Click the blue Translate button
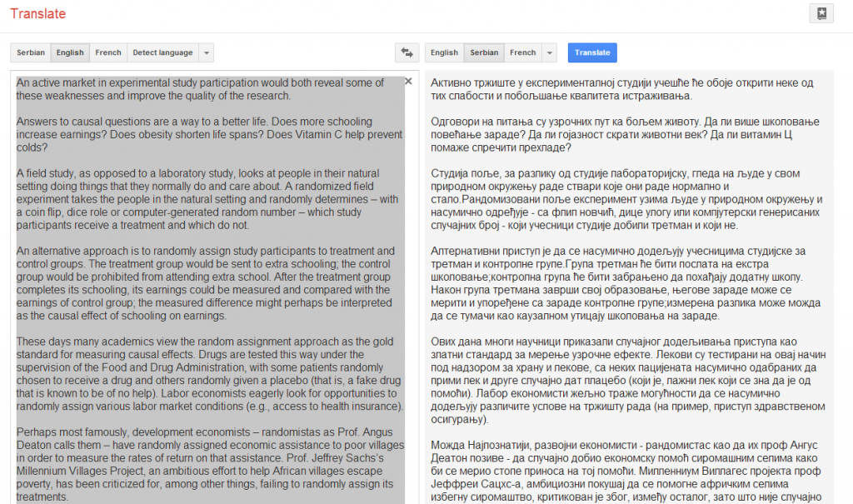 (x=592, y=52)
